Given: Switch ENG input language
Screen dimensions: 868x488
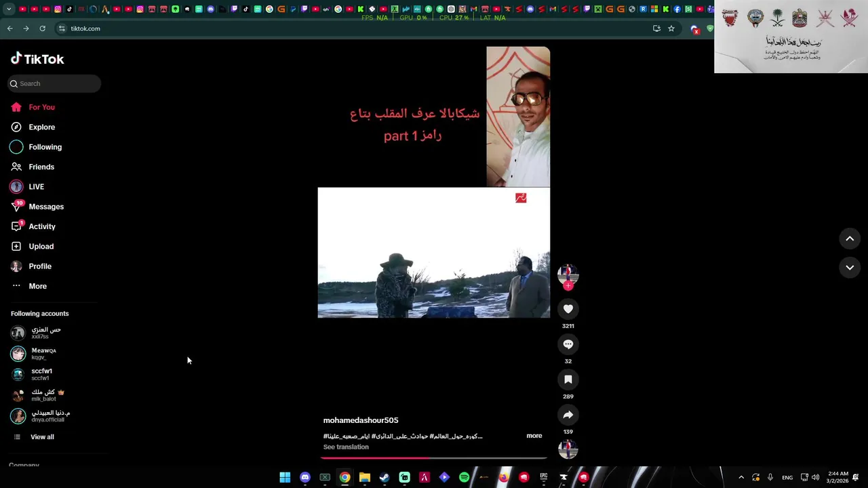Looking at the screenshot, I should 787,477.
